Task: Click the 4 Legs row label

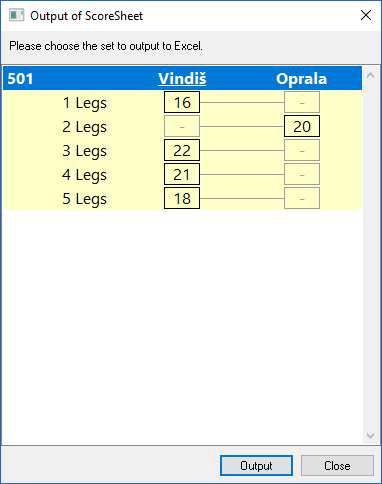Action: [x=85, y=175]
